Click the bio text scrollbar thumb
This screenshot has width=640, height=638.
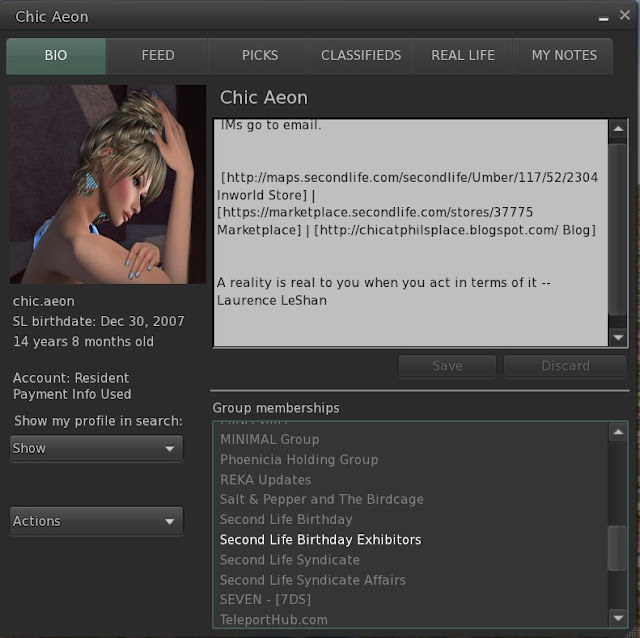(618, 229)
